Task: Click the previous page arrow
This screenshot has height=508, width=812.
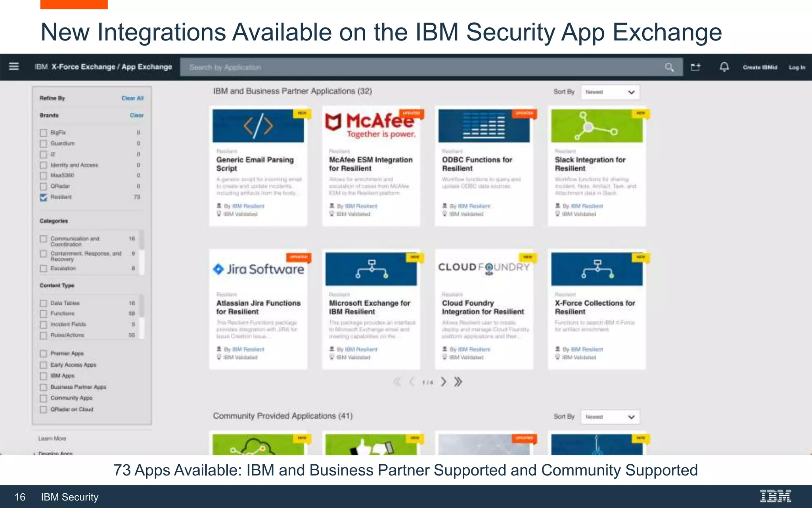Action: click(412, 382)
